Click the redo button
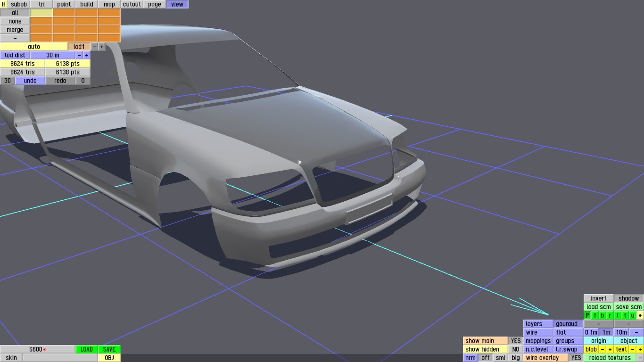The height and width of the screenshot is (362, 644). tap(60, 81)
